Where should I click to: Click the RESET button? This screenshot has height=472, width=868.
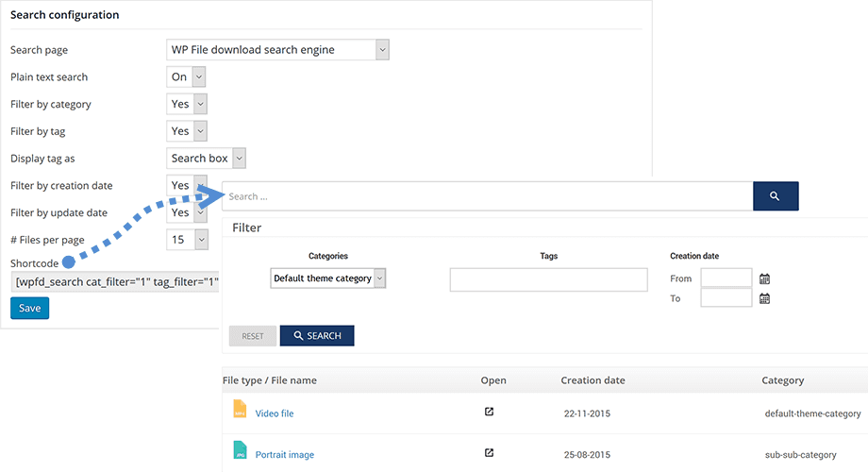[x=253, y=336]
